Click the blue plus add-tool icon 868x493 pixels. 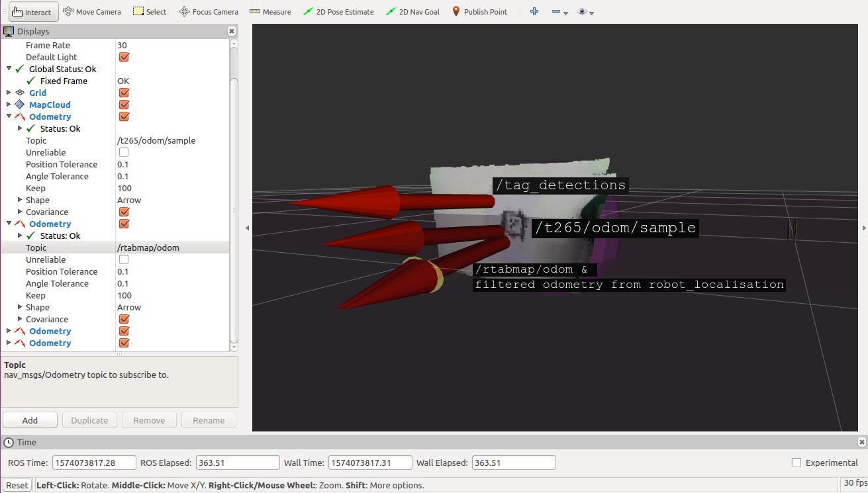(534, 12)
